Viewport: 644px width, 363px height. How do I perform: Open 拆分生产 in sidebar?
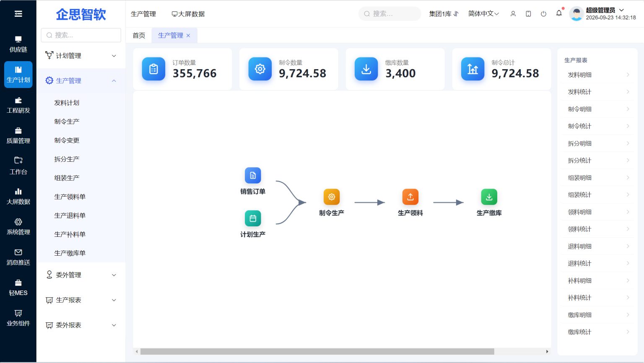point(67,159)
